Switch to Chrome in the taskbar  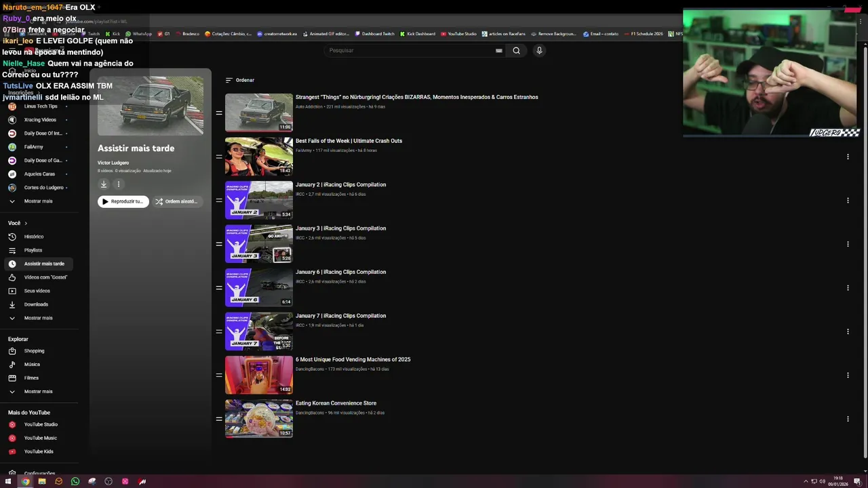[x=25, y=481]
